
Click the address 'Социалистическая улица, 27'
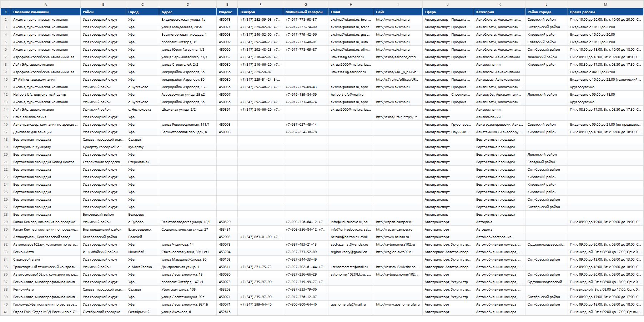(188, 230)
